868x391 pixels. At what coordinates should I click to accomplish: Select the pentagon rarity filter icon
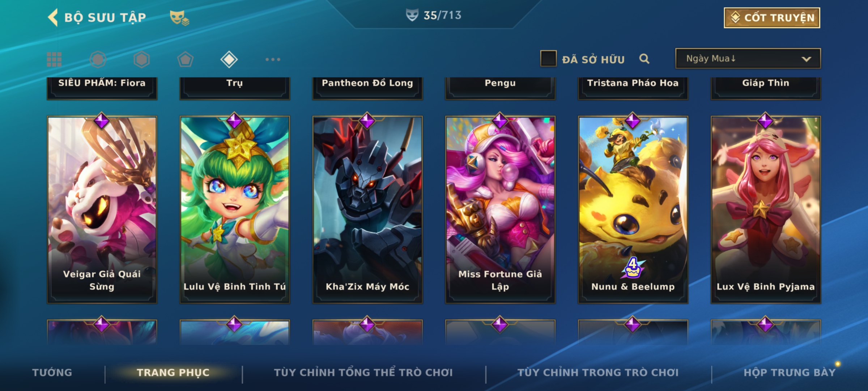[x=185, y=59]
